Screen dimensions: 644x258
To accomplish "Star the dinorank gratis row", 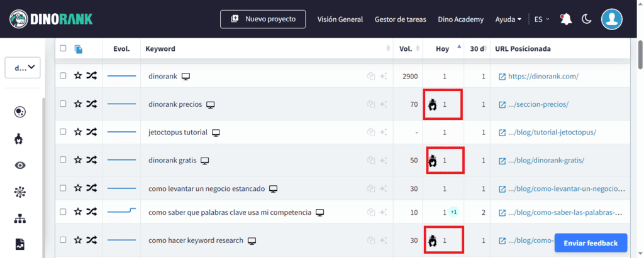I will point(77,160).
